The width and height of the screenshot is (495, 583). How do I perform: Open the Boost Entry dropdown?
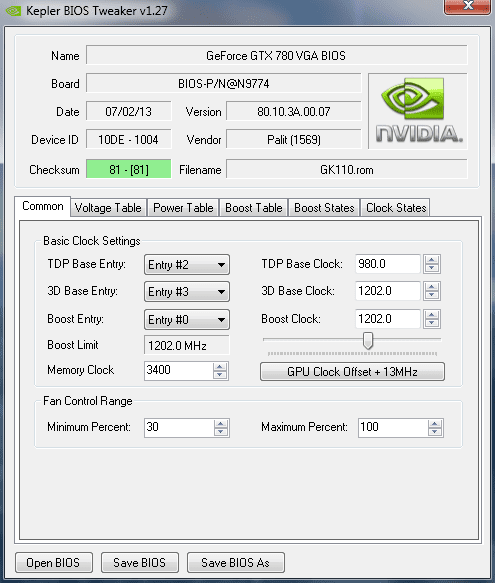(x=187, y=319)
